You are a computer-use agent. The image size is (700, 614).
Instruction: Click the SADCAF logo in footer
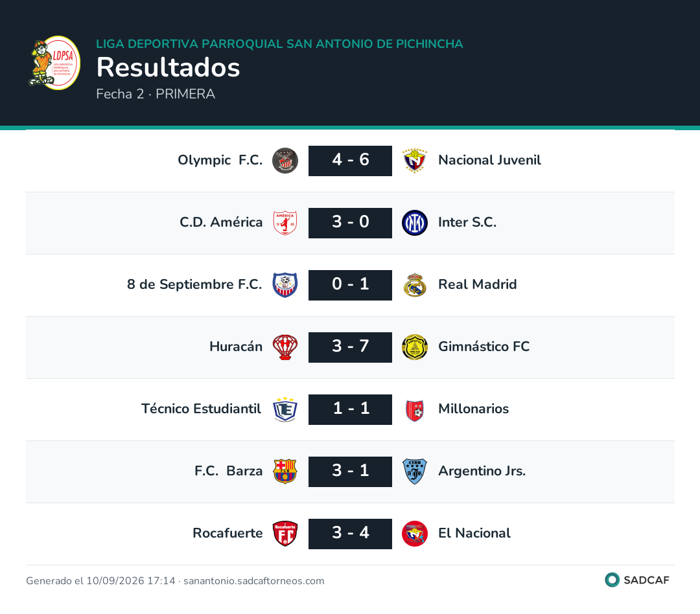pyautogui.click(x=637, y=580)
